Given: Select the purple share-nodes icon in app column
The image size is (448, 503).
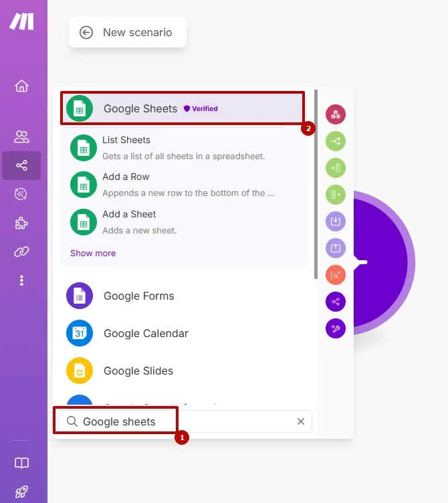Looking at the screenshot, I should 336,302.
